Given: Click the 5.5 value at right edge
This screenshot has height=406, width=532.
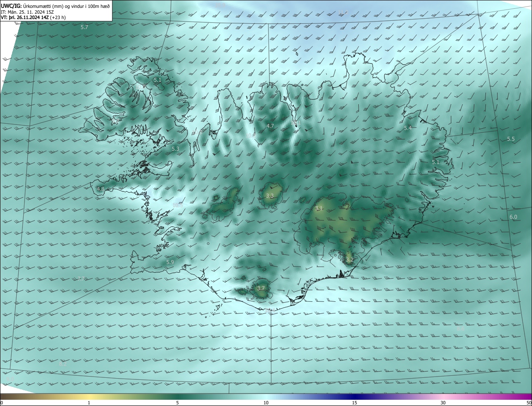Looking at the screenshot, I should [511, 139].
